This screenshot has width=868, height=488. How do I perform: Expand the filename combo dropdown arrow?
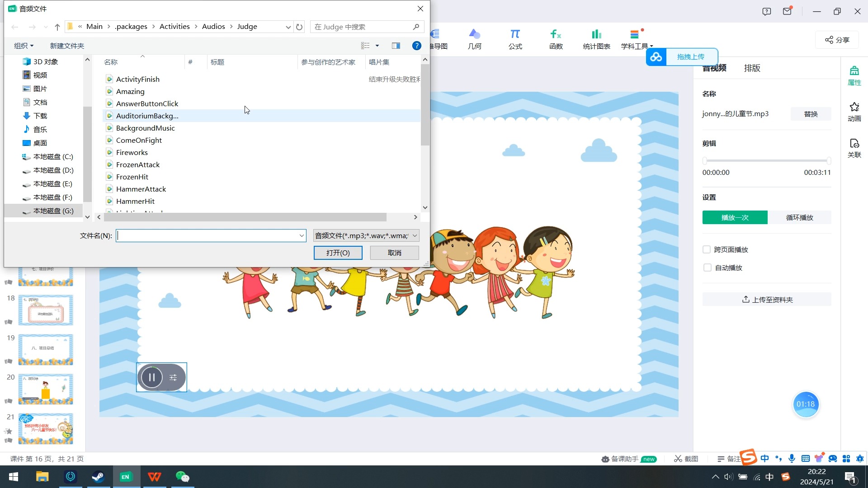[x=302, y=235]
